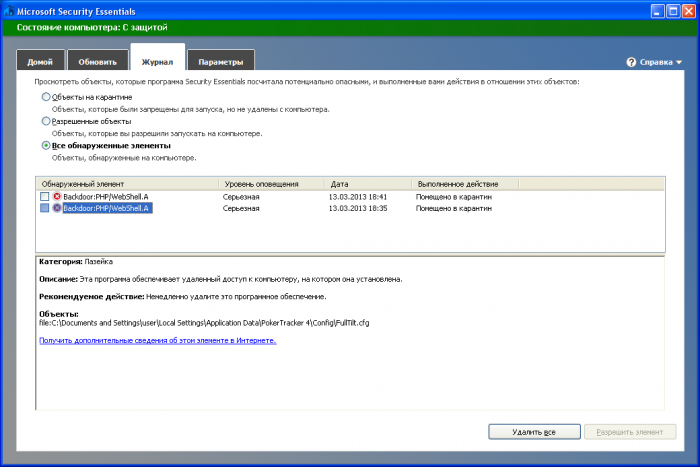The height and width of the screenshot is (467, 700).
Task: Click the Удалить все button
Action: (534, 432)
